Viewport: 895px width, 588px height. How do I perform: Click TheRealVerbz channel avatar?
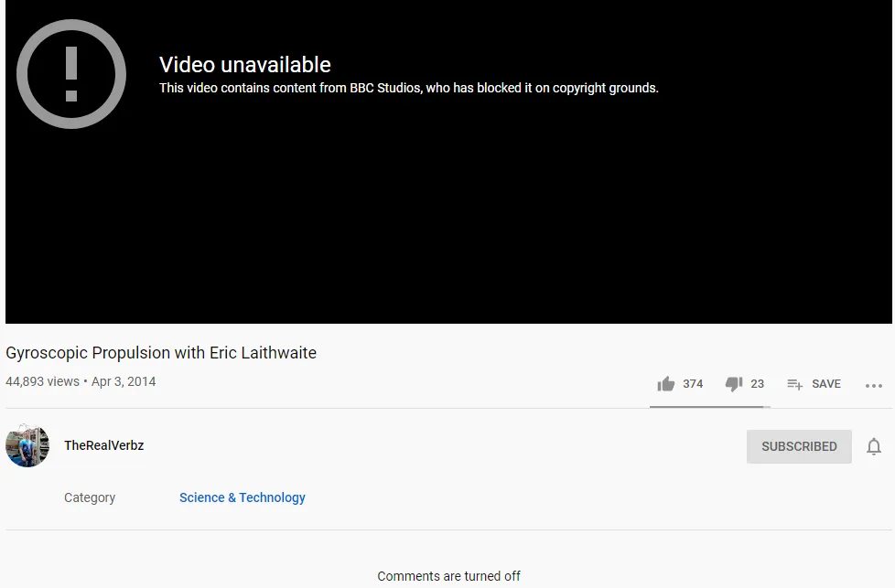[27, 445]
